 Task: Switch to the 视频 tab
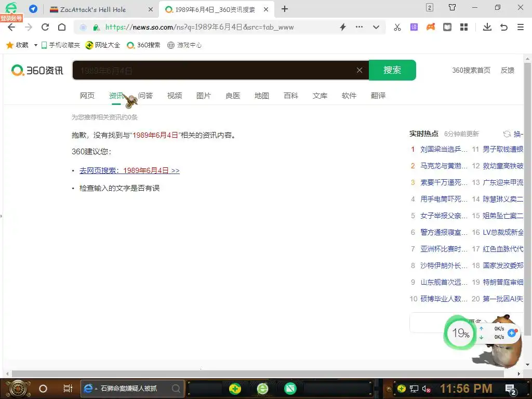pos(175,96)
